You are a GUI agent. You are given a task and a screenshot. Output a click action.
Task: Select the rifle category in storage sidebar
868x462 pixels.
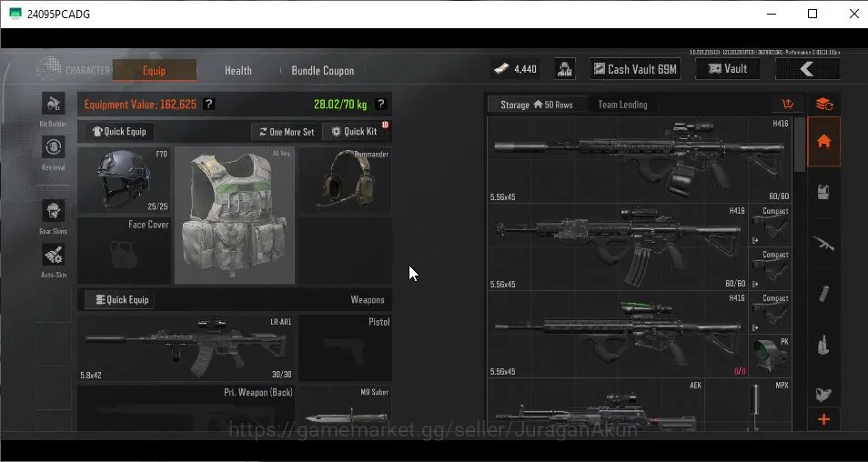[823, 242]
